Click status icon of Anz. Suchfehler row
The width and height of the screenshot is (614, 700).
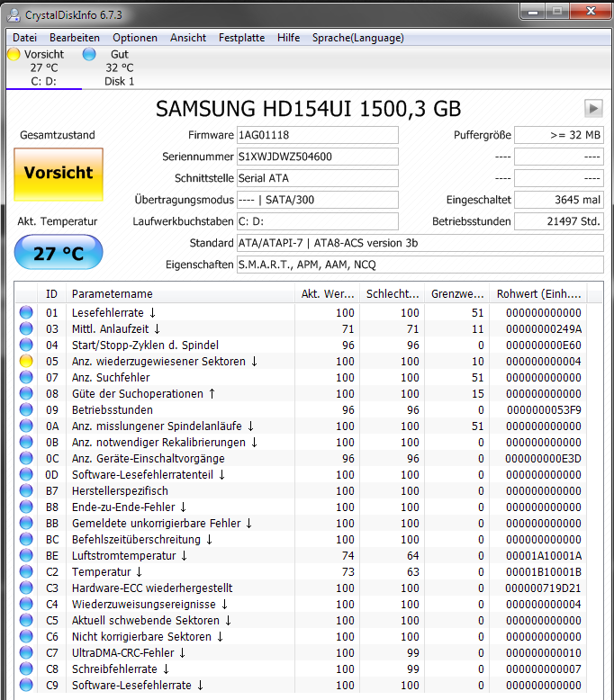26,377
